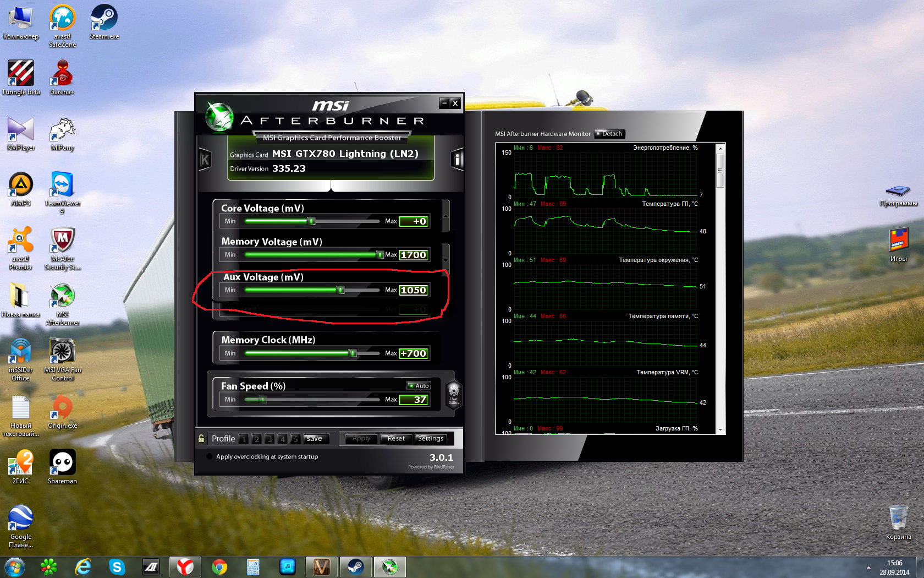
Task: Select the AIMP3 desktop icon
Action: [x=21, y=189]
